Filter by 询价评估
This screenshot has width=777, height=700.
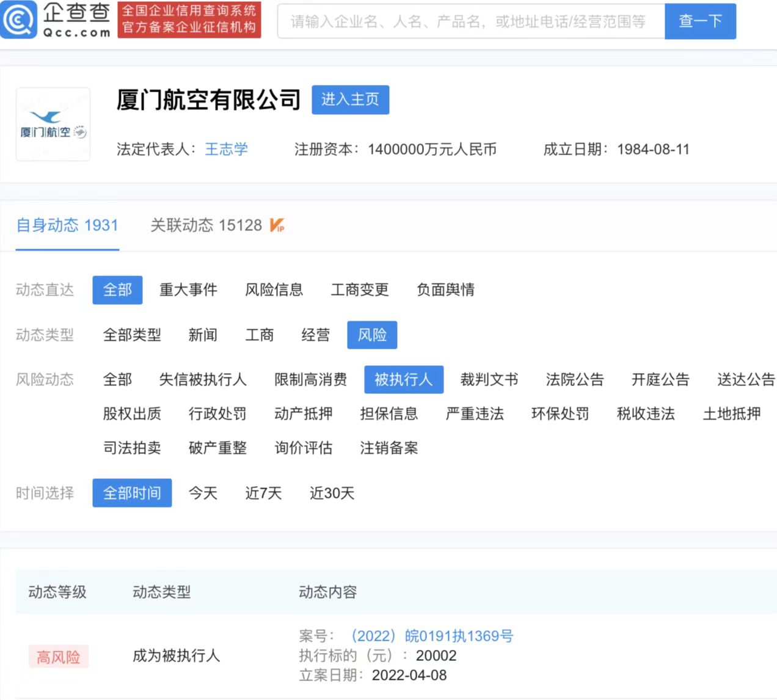304,448
